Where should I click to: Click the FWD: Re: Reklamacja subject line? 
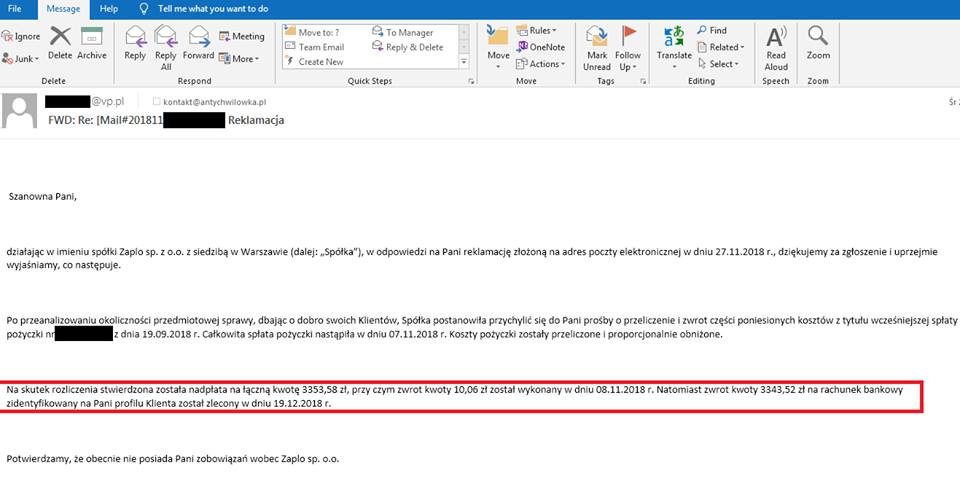point(166,120)
